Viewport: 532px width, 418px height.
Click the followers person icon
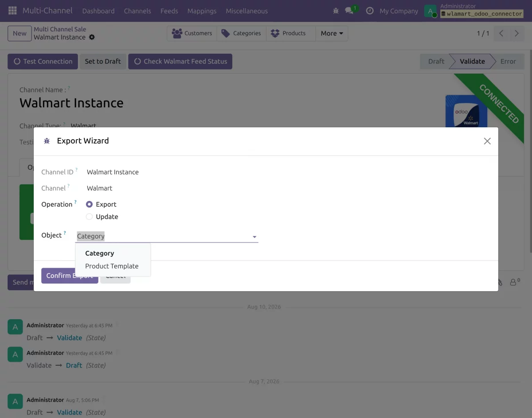(515, 282)
